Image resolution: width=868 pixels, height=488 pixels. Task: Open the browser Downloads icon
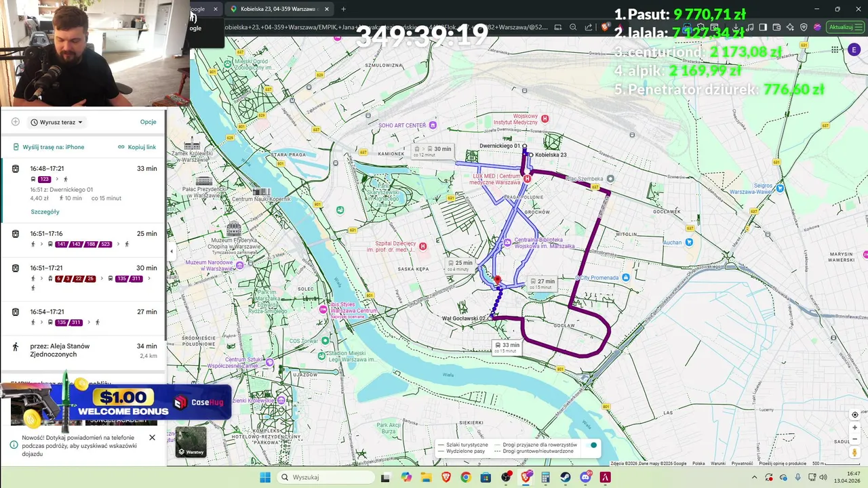pos(737,27)
